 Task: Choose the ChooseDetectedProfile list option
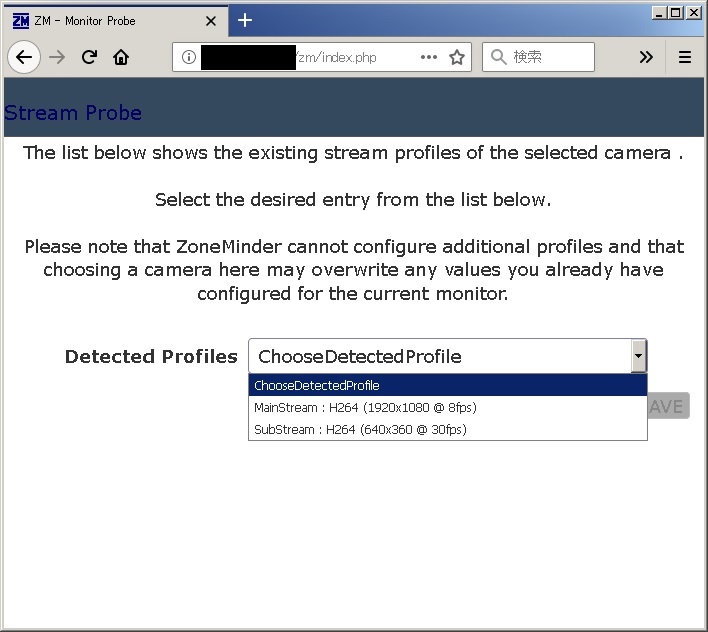(x=448, y=385)
